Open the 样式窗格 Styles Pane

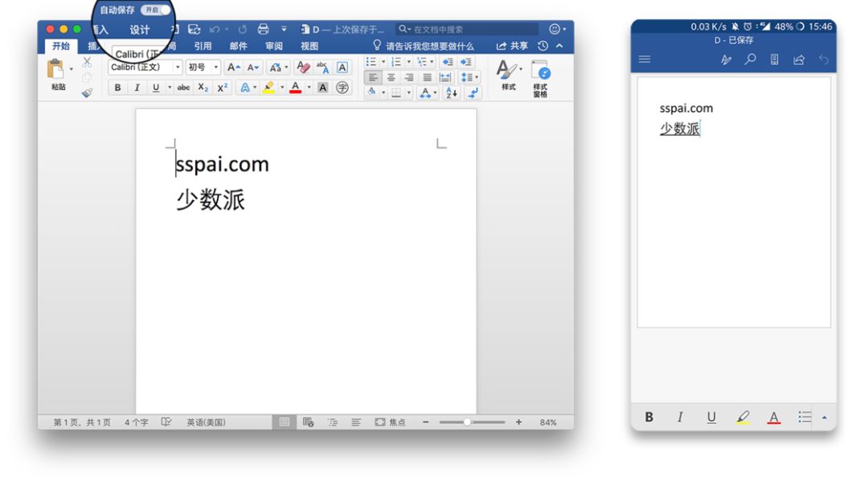coord(540,78)
